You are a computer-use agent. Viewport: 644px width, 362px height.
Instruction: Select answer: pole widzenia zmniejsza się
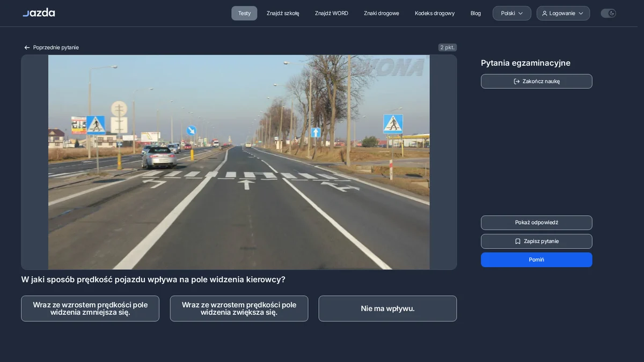pyautogui.click(x=90, y=308)
